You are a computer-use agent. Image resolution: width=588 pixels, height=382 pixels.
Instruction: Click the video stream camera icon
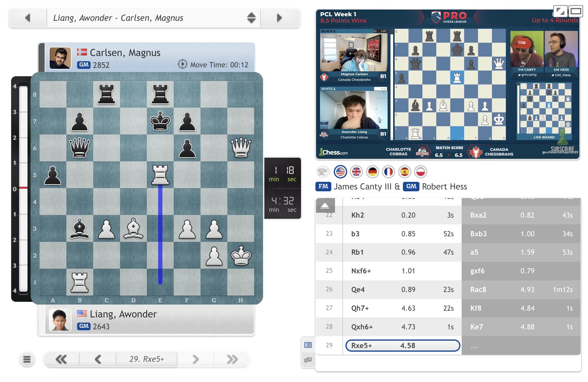322,172
